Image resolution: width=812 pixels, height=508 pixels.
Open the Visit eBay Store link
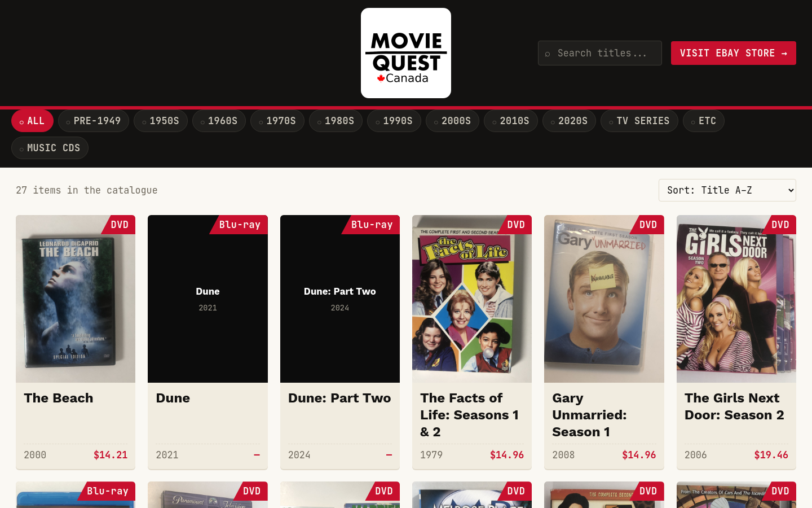click(734, 53)
